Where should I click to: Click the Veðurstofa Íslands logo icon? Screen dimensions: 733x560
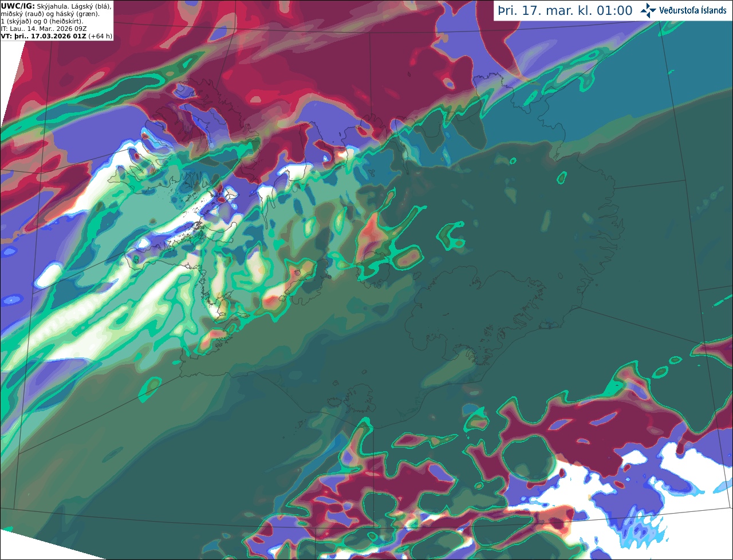point(648,10)
